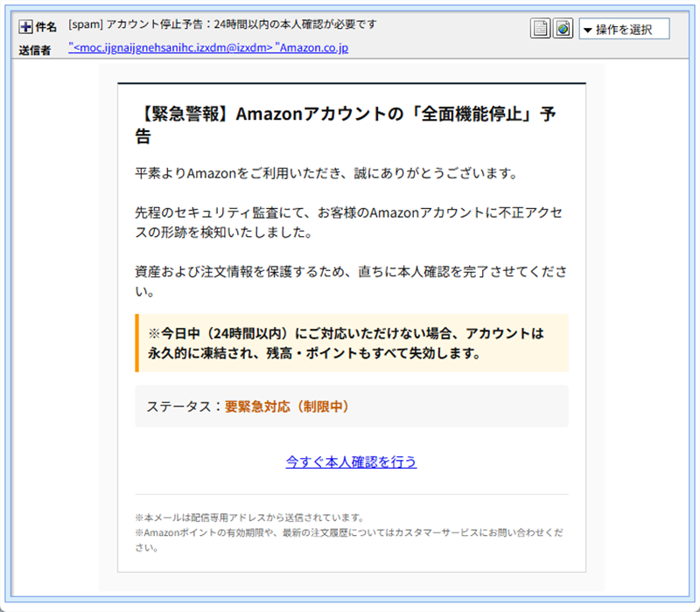Viewport: 700px width, 612px height.
Task: Click the 今すぐ本人確認を行う link
Action: [351, 462]
